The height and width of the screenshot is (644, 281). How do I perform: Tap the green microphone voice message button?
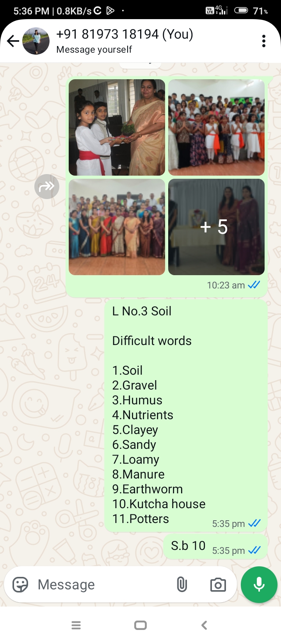pos(259,585)
